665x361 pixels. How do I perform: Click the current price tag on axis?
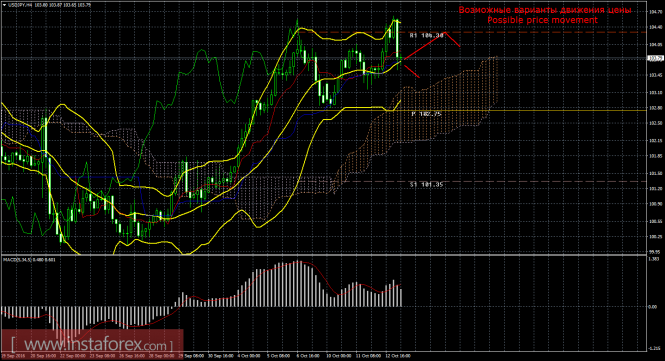click(x=655, y=58)
